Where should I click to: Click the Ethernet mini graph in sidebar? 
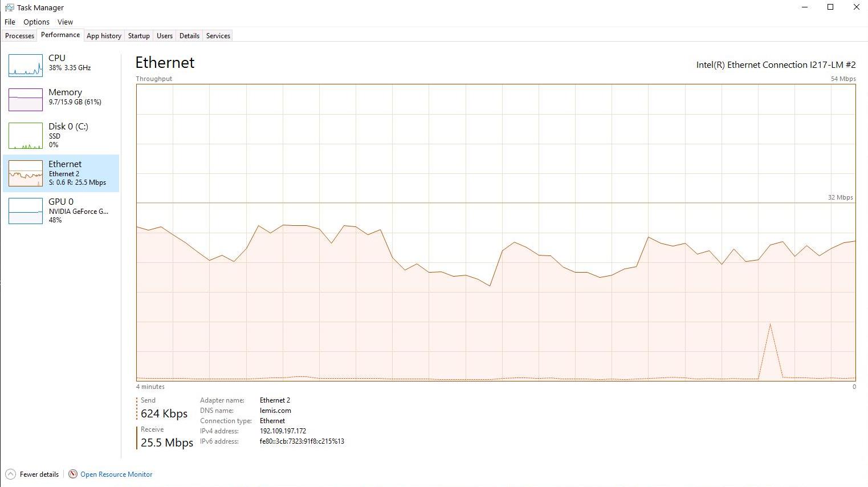click(x=26, y=173)
